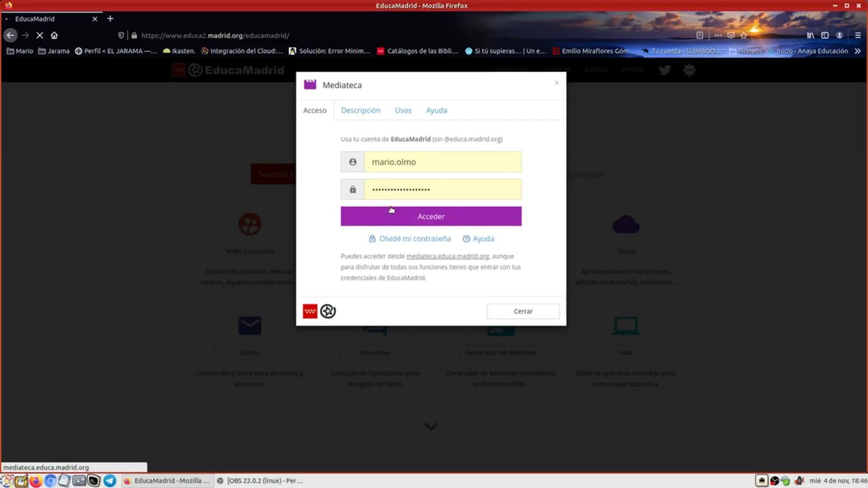
Task: Switch to the Descripción tab
Action: pyautogui.click(x=360, y=110)
